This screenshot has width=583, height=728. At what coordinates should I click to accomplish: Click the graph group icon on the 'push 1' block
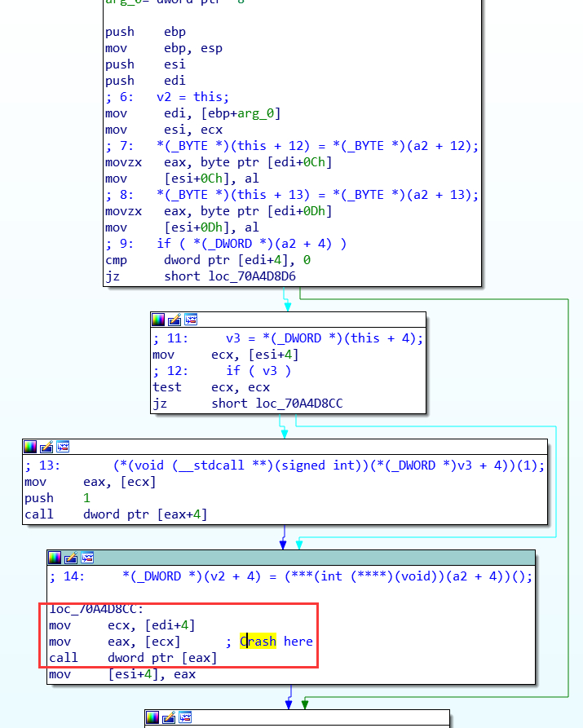coord(63,447)
